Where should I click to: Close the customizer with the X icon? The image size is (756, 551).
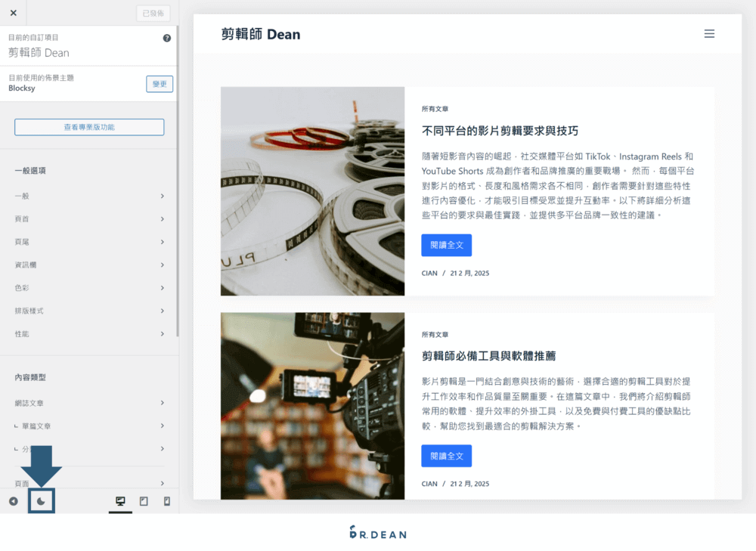pyautogui.click(x=12, y=13)
